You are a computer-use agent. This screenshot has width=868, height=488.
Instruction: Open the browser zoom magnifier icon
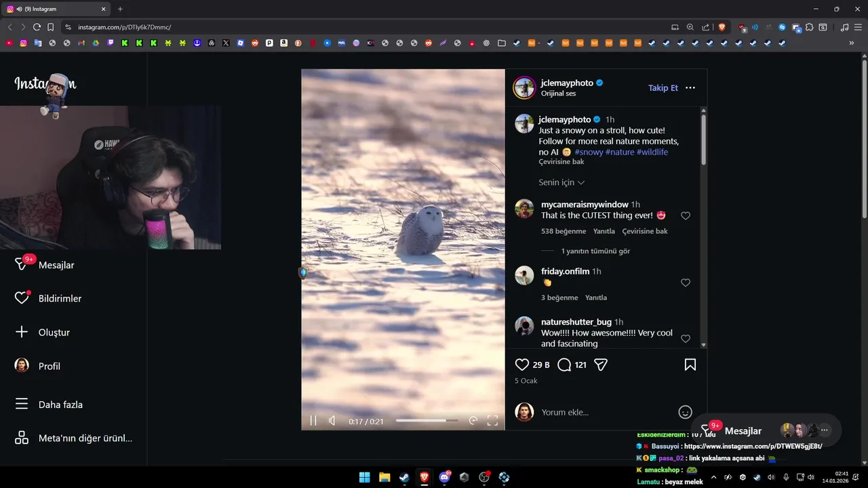click(x=690, y=27)
